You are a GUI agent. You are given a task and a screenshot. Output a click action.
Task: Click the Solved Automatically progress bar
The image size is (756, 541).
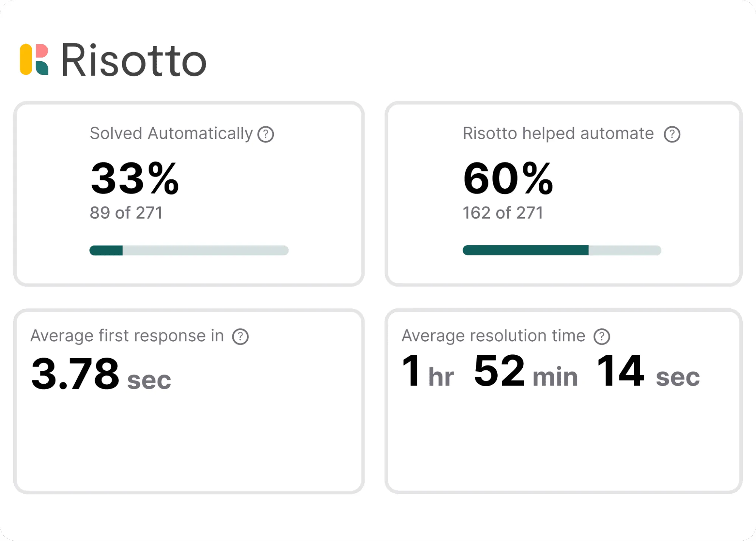pos(189,250)
